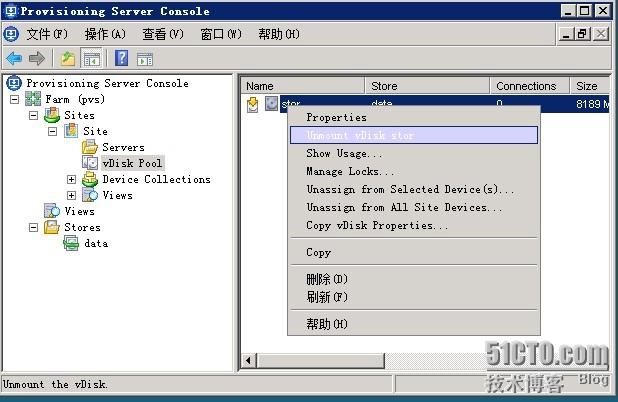Image resolution: width=618 pixels, height=402 pixels.
Task: Click the 8189 size cell
Action: click(592, 104)
